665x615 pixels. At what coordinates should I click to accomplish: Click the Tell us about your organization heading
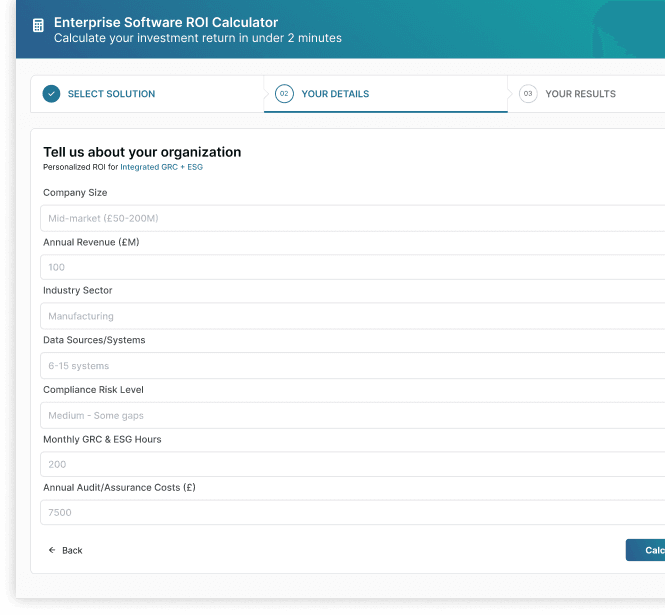coord(142,152)
